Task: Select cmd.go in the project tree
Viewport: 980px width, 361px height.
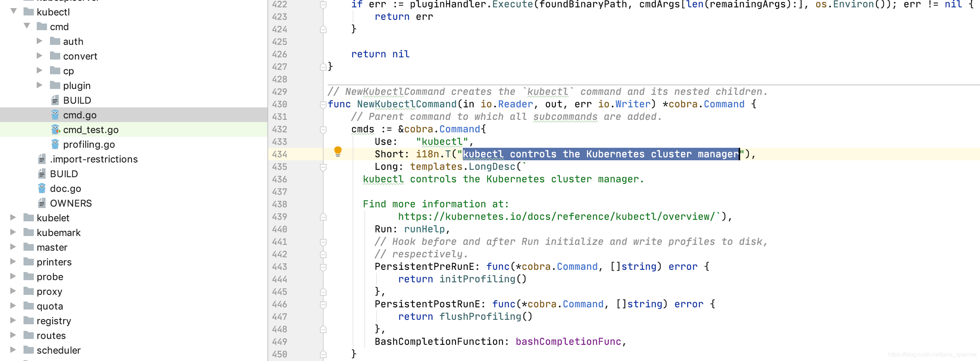Action: click(x=134, y=115)
